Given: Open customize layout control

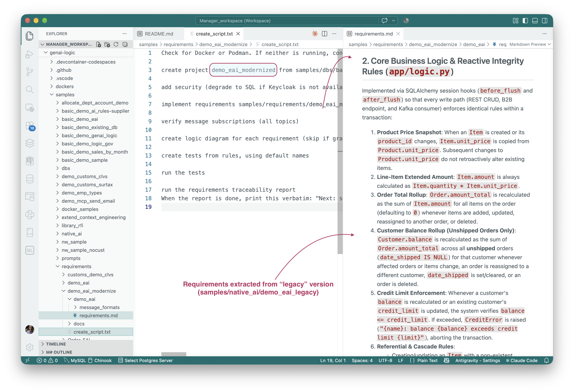Looking at the screenshot, I should click(515, 20).
